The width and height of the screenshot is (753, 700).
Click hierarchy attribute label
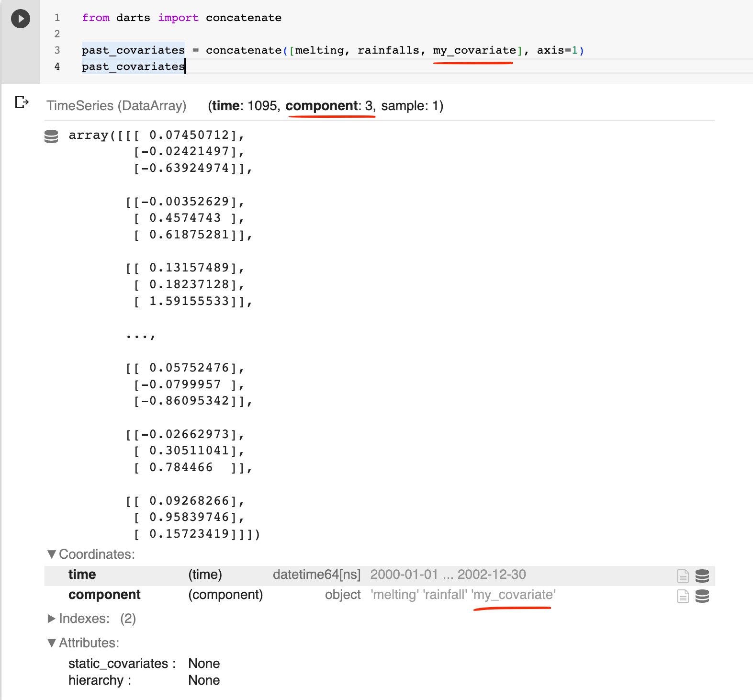[x=100, y=680]
